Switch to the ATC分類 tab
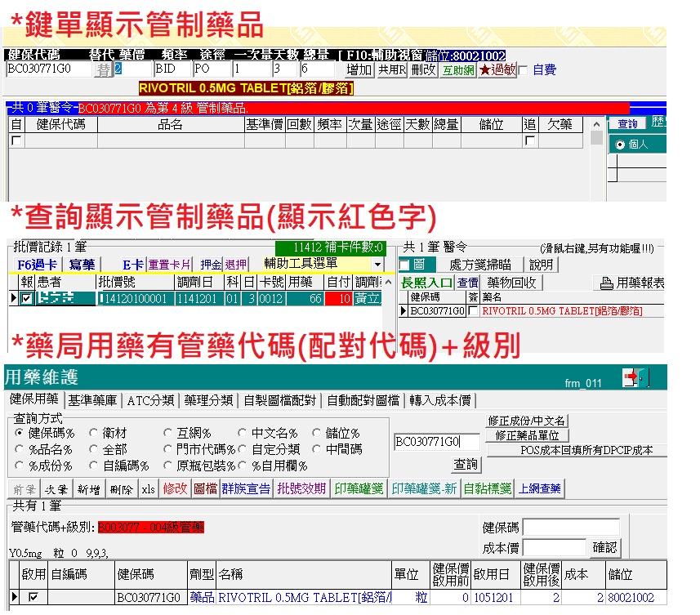 coord(151,400)
